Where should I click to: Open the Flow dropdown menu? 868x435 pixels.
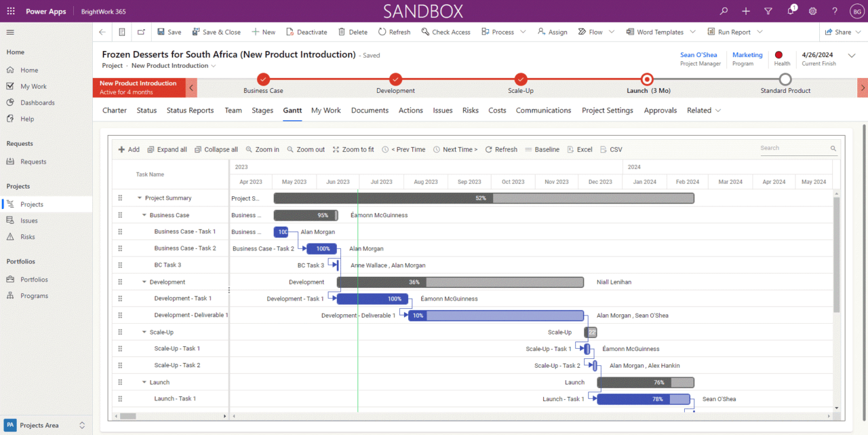(596, 31)
